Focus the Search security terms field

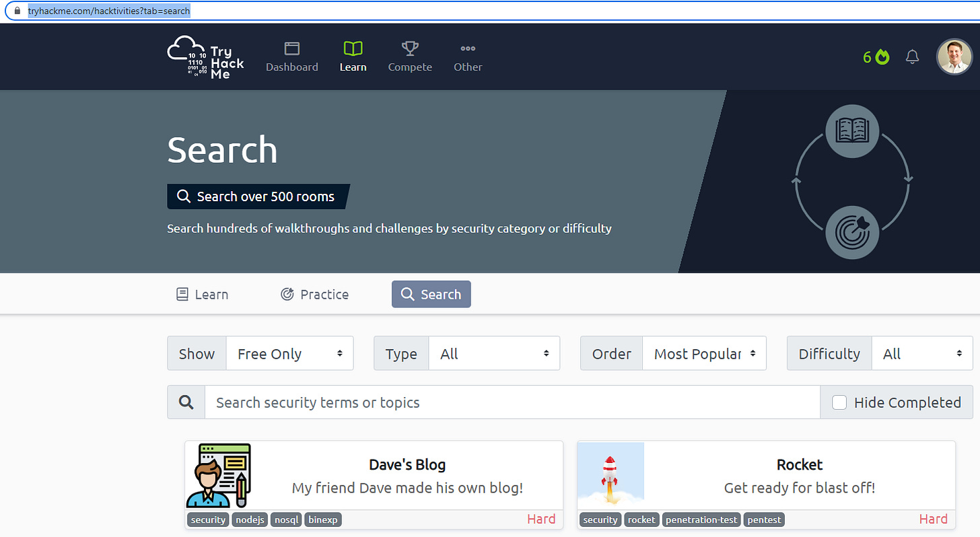tap(512, 402)
